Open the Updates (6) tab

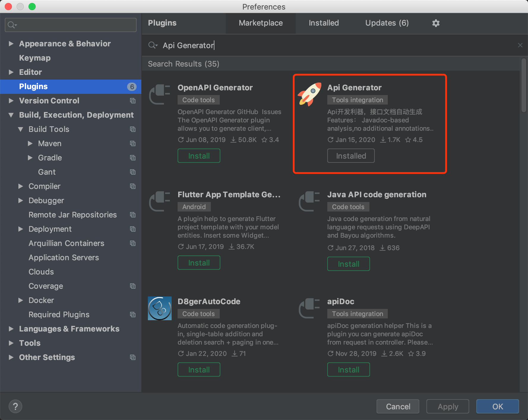(x=387, y=23)
